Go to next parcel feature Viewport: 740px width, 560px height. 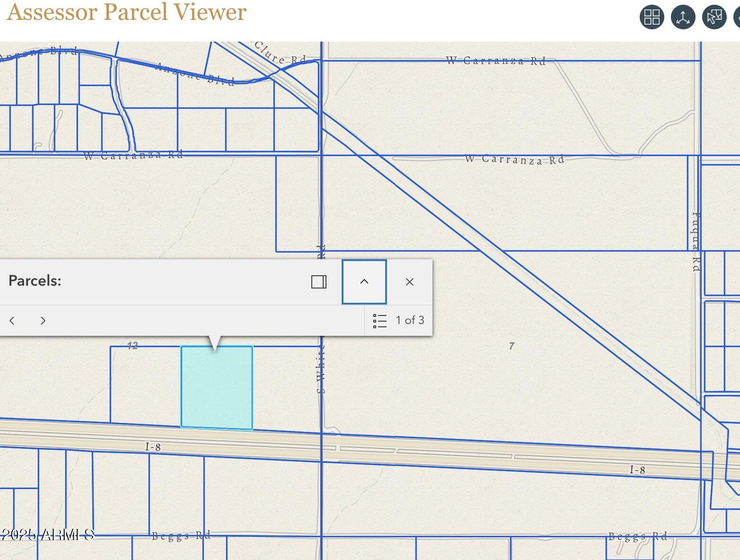(x=43, y=320)
